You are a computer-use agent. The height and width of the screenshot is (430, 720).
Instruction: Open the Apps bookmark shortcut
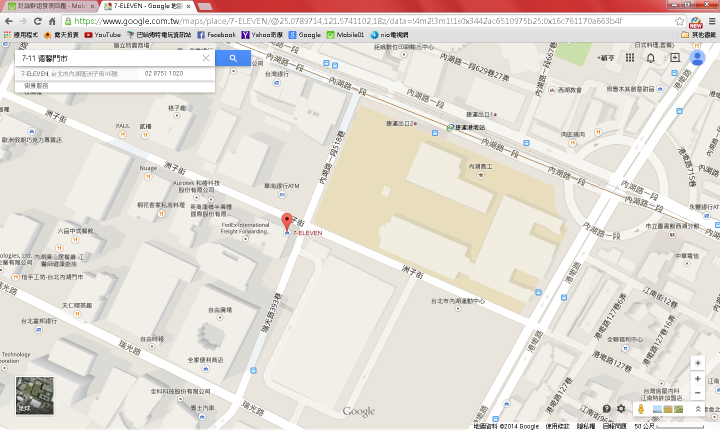point(21,35)
